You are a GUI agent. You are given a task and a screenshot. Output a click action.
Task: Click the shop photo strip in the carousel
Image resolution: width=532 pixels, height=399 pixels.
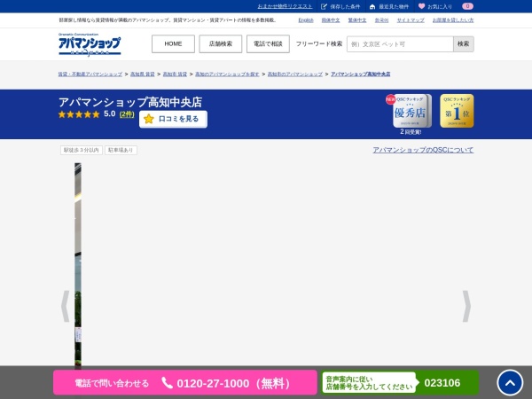tap(78, 264)
